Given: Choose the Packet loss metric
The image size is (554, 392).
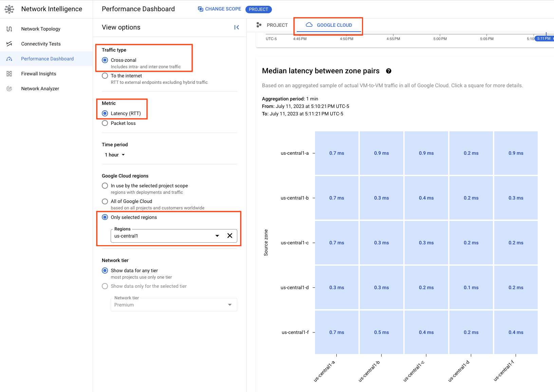Looking at the screenshot, I should pos(105,123).
